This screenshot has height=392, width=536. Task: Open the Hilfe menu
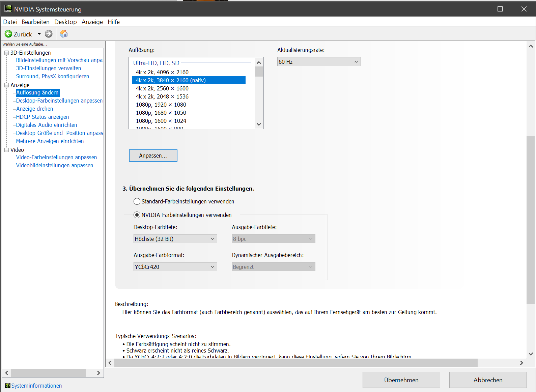tap(114, 22)
